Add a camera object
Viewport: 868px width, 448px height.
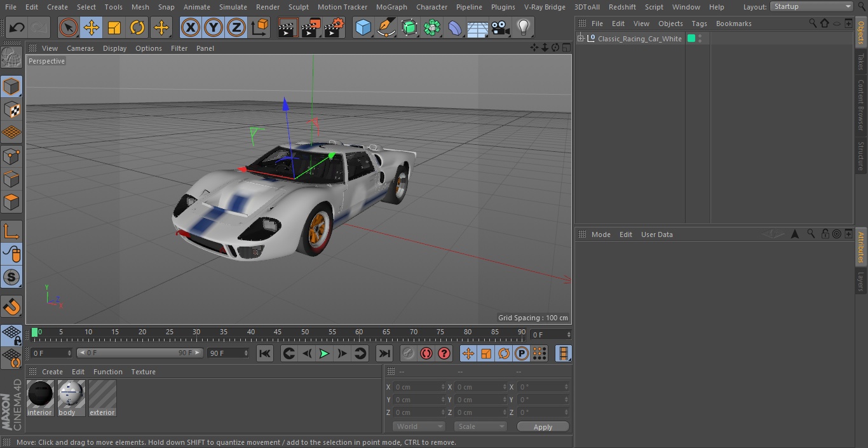(x=501, y=27)
